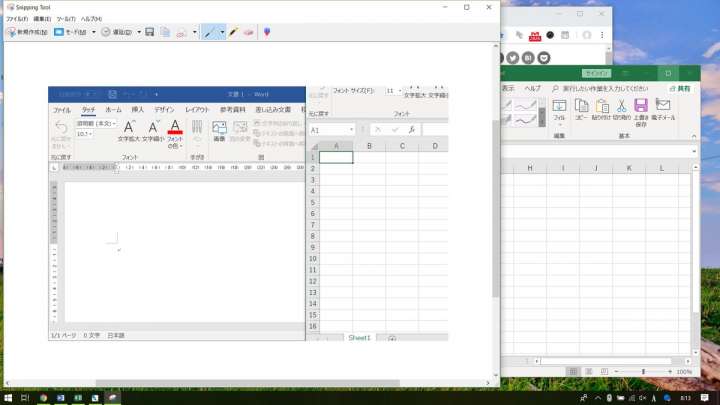Click the Excel 100% zoom level text
Screen dimensions: 720x405
point(684,371)
